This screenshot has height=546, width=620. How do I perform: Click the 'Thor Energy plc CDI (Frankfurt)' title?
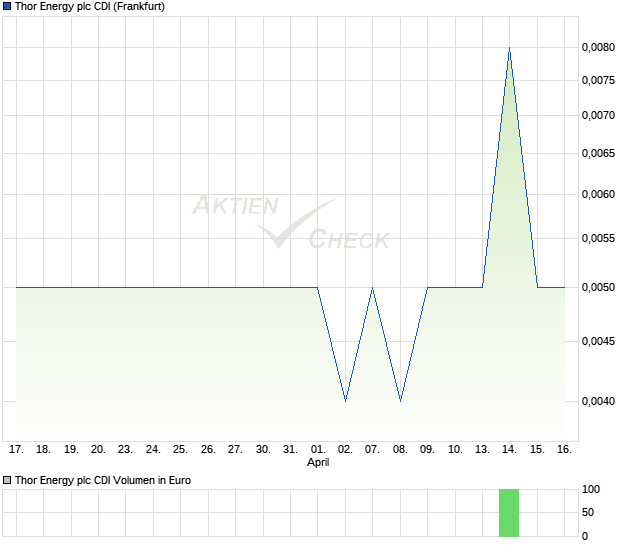pos(90,7)
